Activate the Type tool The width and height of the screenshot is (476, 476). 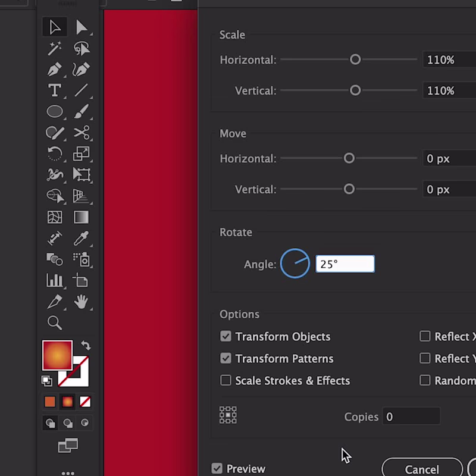pyautogui.click(x=54, y=90)
